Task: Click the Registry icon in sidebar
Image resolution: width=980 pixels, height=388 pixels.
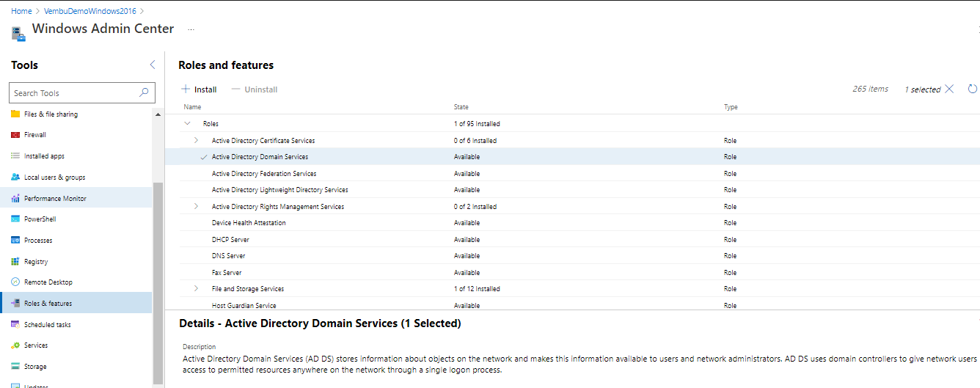Action: (x=15, y=262)
